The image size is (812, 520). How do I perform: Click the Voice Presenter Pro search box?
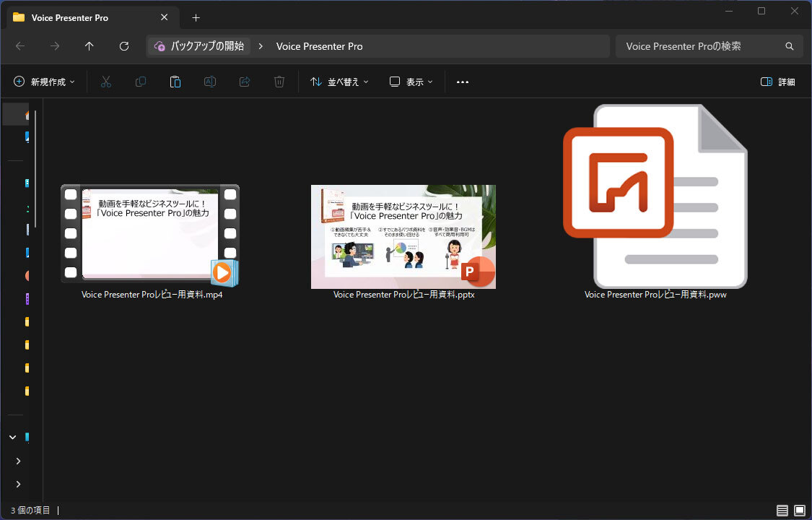(x=700, y=46)
